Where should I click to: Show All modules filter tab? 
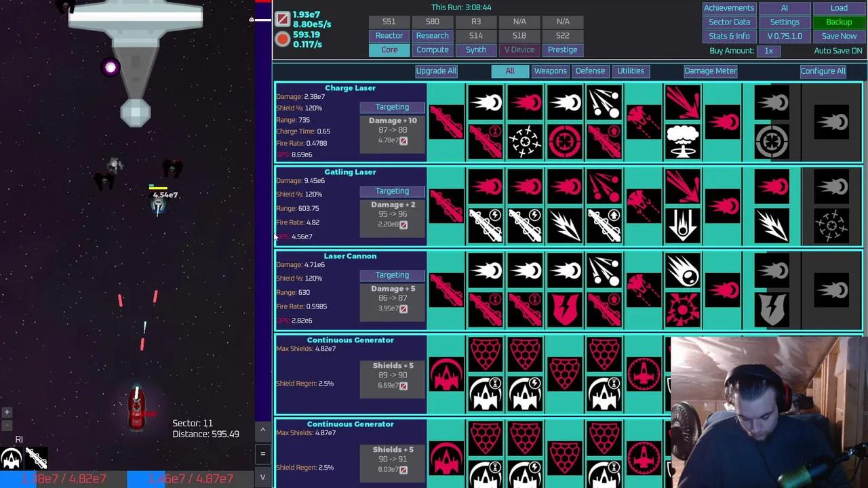[510, 70]
